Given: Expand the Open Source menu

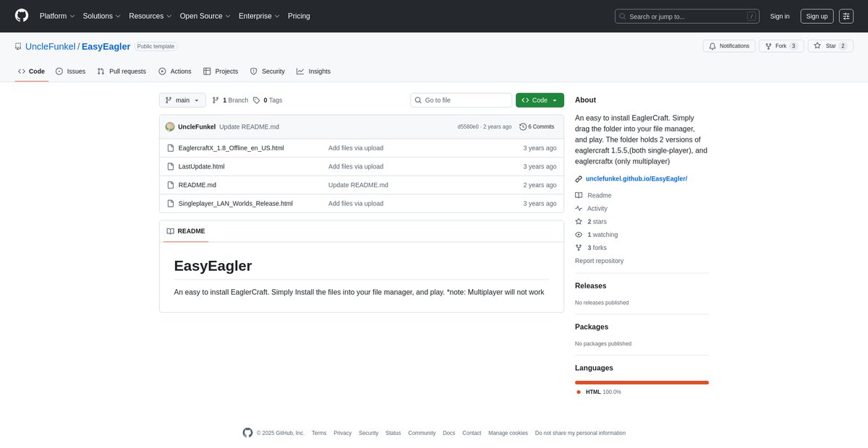Looking at the screenshot, I should click(205, 16).
